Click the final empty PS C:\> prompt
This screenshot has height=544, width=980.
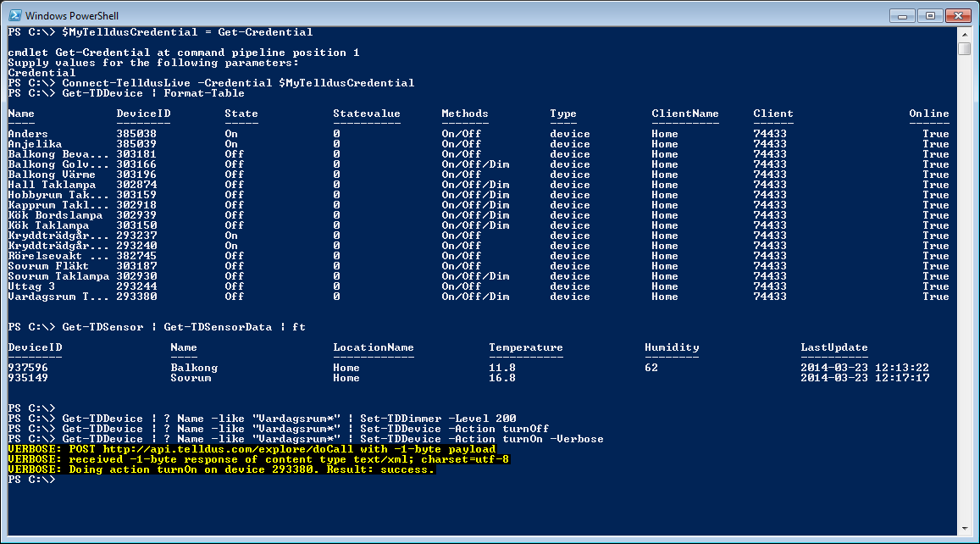click(x=31, y=480)
